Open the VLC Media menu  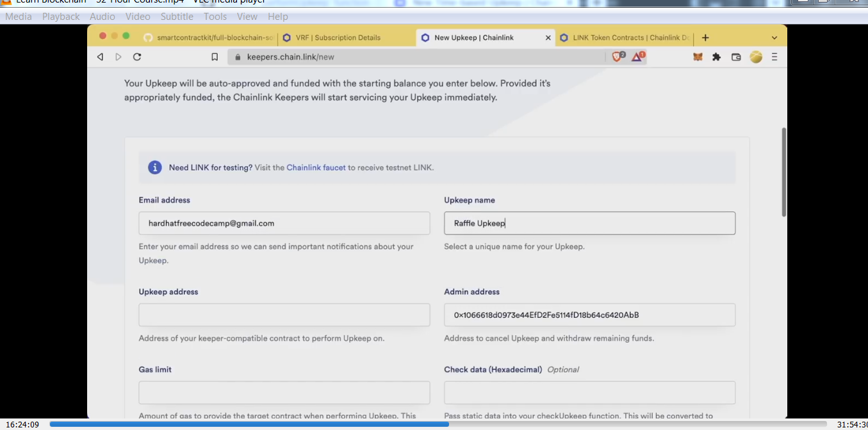tap(19, 16)
